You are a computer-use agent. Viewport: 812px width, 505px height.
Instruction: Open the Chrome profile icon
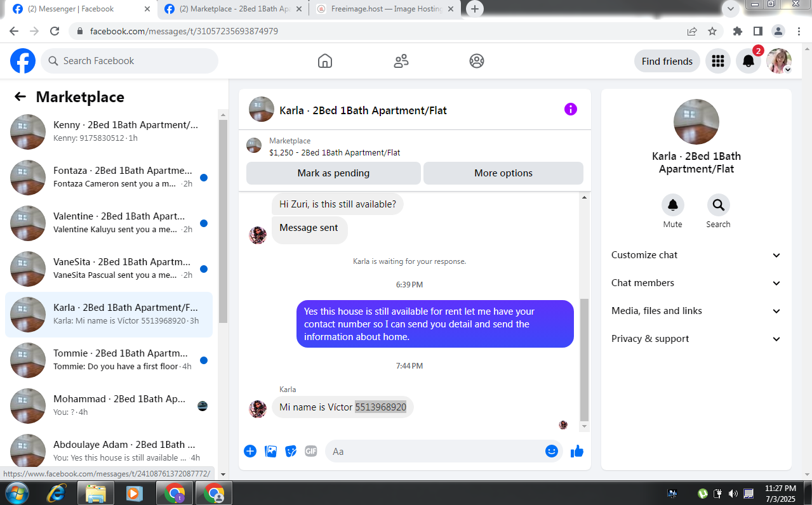(778, 31)
